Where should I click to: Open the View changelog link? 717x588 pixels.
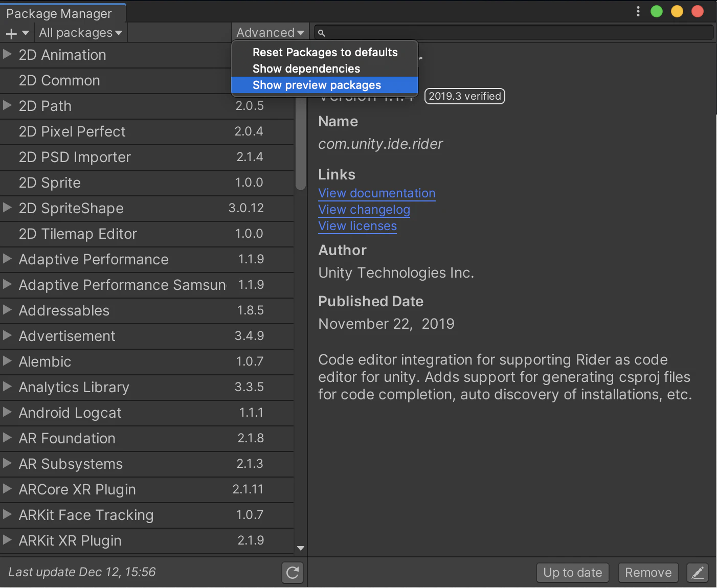[364, 210]
